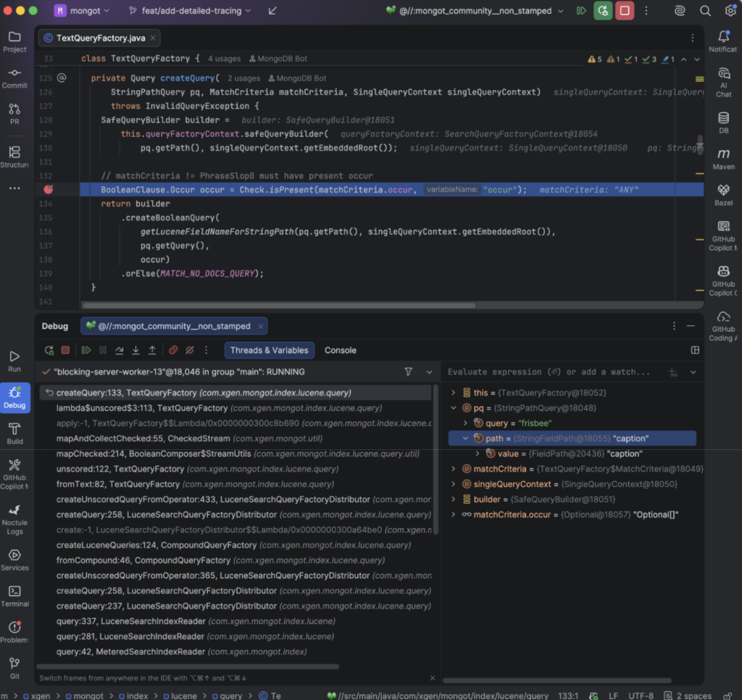Select frame lambda$unscored$3:113
The width and height of the screenshot is (742, 700).
click(235, 408)
